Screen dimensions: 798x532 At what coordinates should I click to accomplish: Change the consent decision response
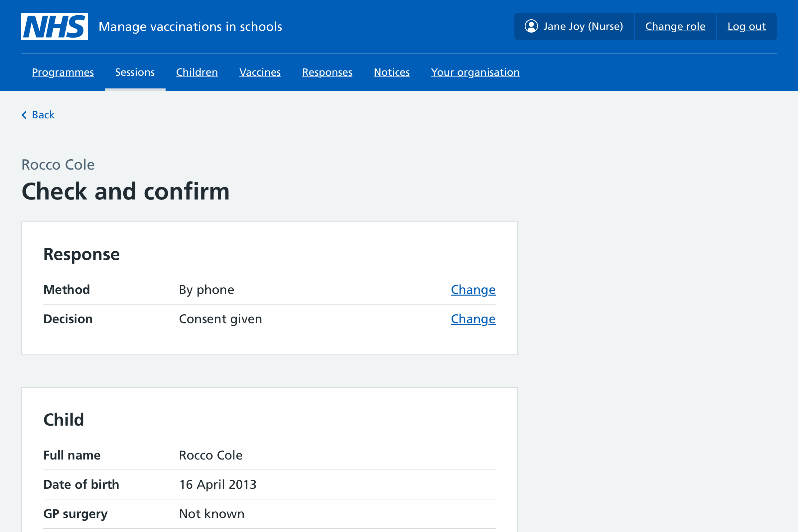click(472, 319)
